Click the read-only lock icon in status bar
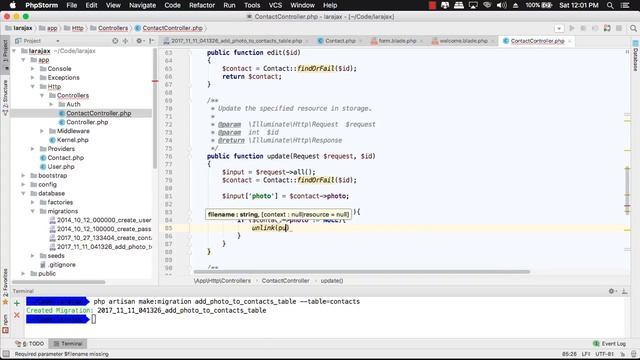640x360 pixels. tap(623, 354)
